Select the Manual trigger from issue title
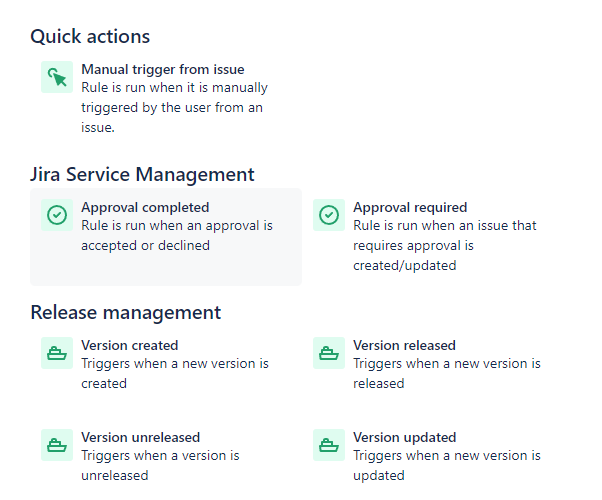Image resolution: width=602 pixels, height=500 pixels. coord(163,70)
